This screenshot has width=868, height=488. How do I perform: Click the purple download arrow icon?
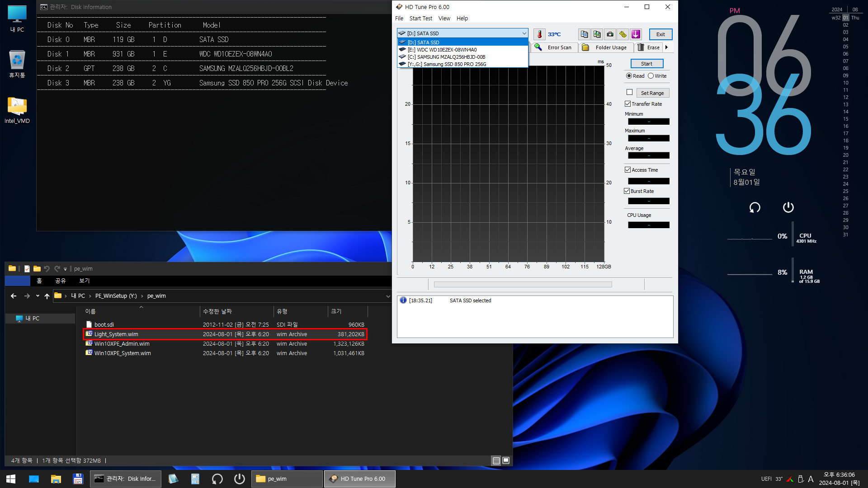click(636, 34)
